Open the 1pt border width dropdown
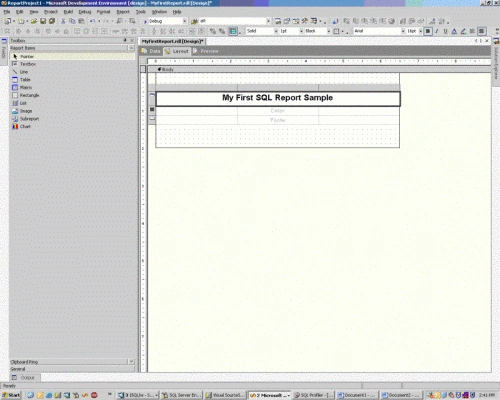Viewport: 500px width, 400px height. click(x=301, y=31)
